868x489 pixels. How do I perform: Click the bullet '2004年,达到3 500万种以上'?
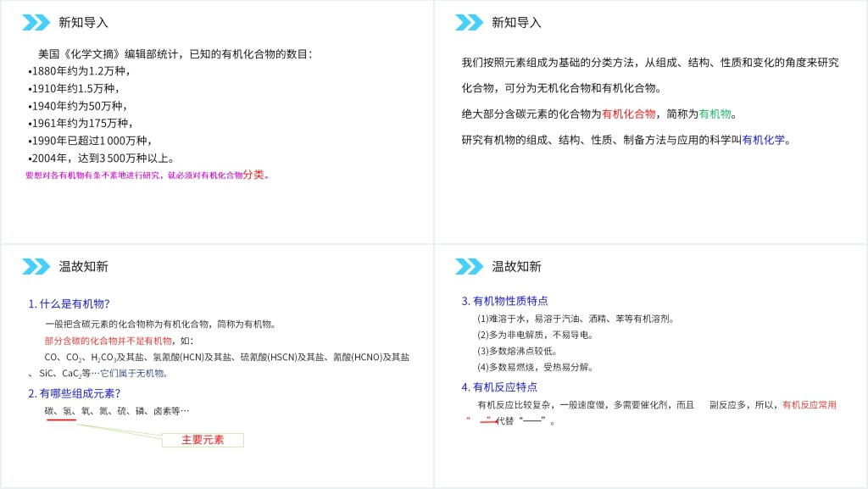click(101, 158)
